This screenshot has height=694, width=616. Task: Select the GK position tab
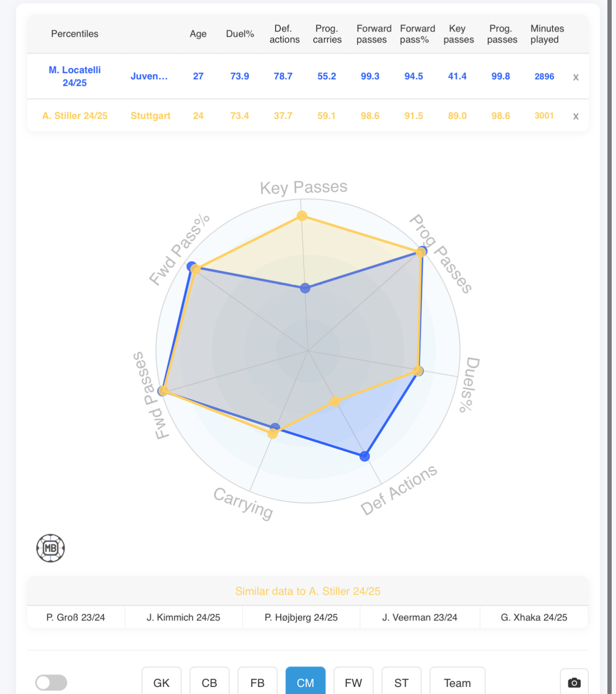point(161,683)
